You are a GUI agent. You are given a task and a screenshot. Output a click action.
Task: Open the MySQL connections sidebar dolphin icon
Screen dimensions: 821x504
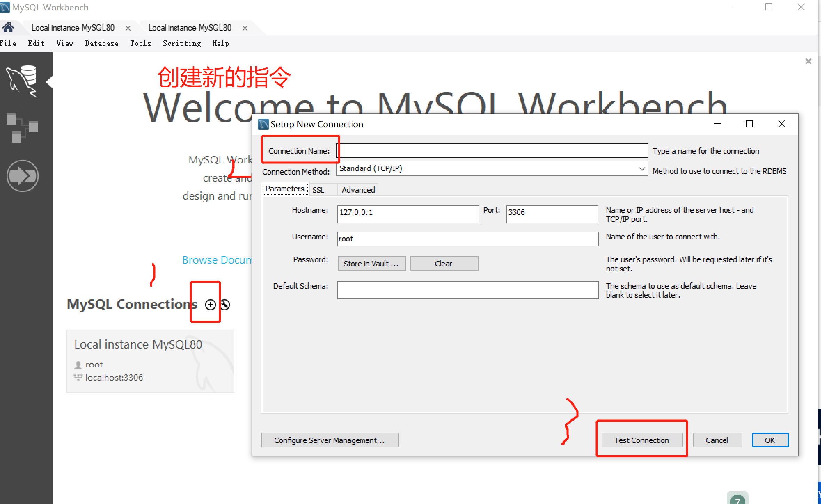22,81
